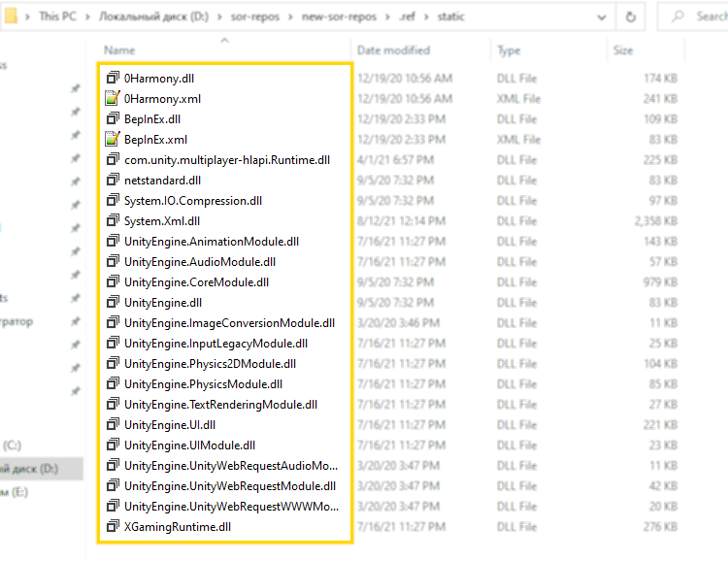Click the 979 KB size cell
728x561 pixels.
pyautogui.click(x=660, y=281)
